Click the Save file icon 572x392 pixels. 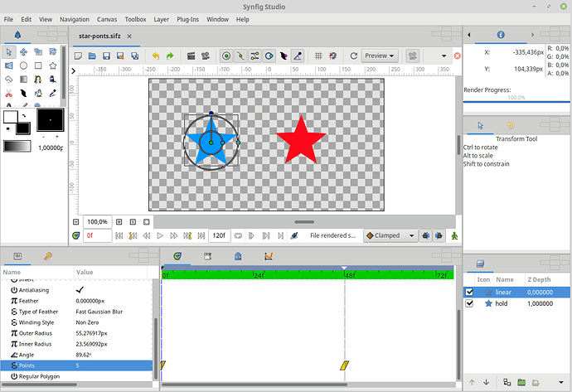point(106,56)
